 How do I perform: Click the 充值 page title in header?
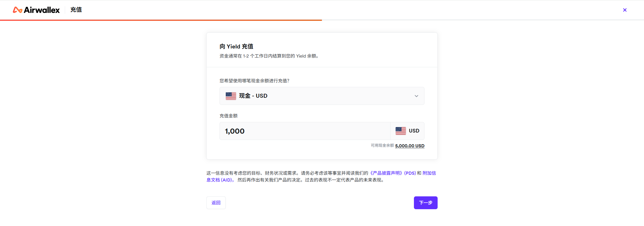coord(76,10)
